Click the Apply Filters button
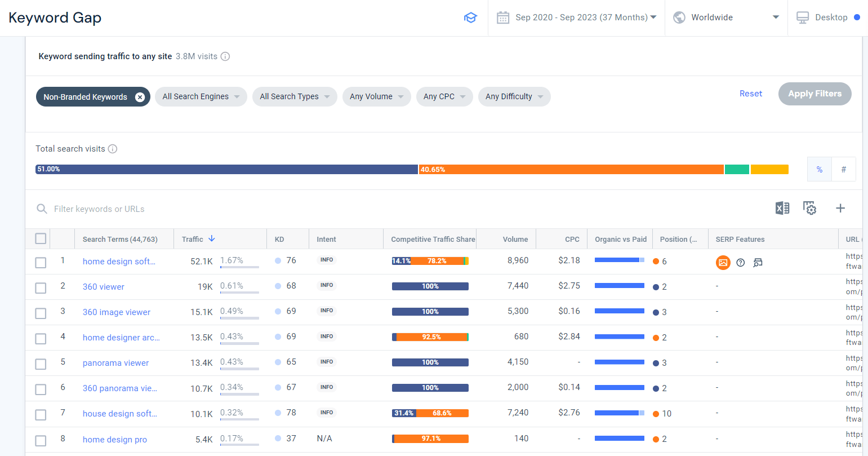Image resolution: width=868 pixels, height=456 pixels. tap(815, 94)
